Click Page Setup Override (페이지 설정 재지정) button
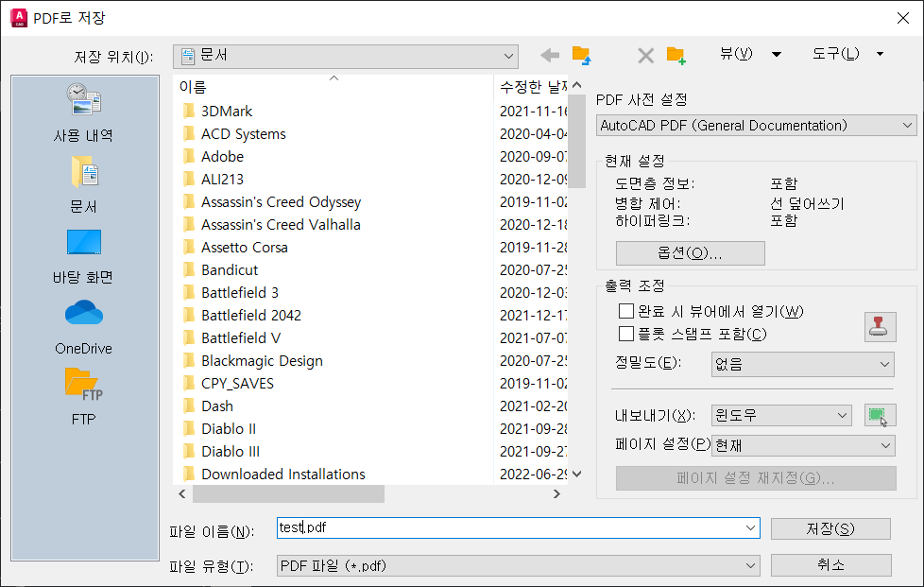Viewport: 924px width, 587px height. click(756, 478)
